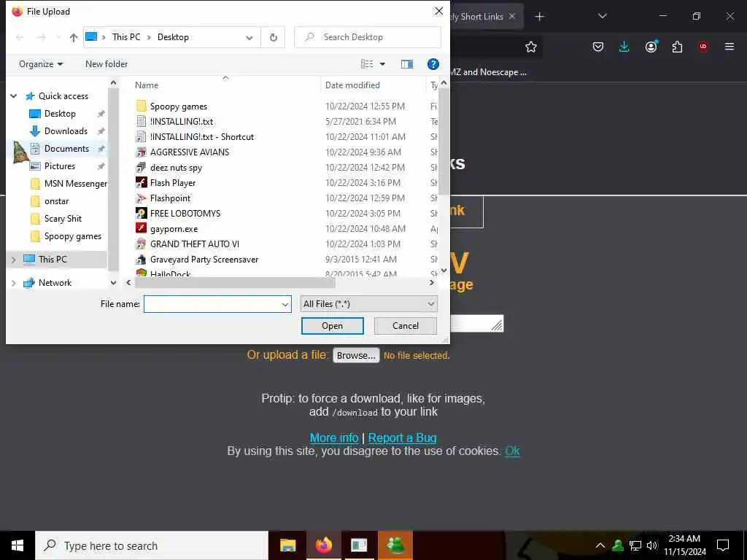The width and height of the screenshot is (747, 560).
Task: Show hidden system tray icons
Action: [600, 545]
